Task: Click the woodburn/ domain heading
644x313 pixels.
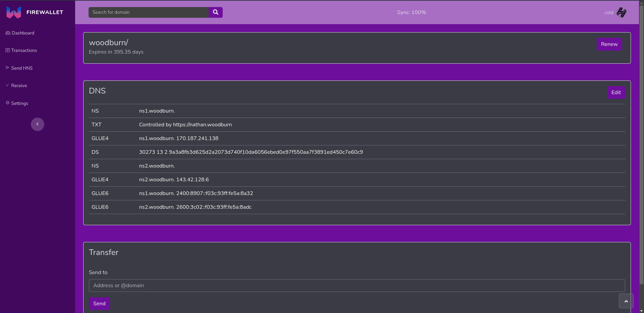Action: (109, 43)
